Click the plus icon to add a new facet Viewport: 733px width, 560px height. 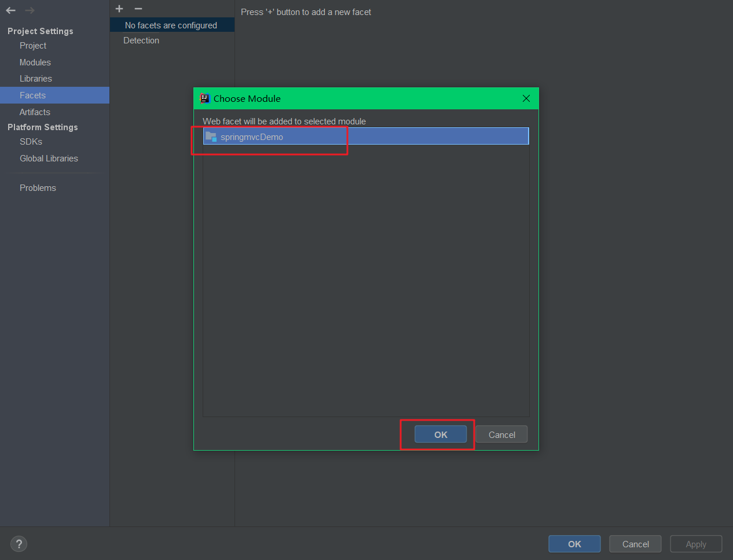click(119, 9)
